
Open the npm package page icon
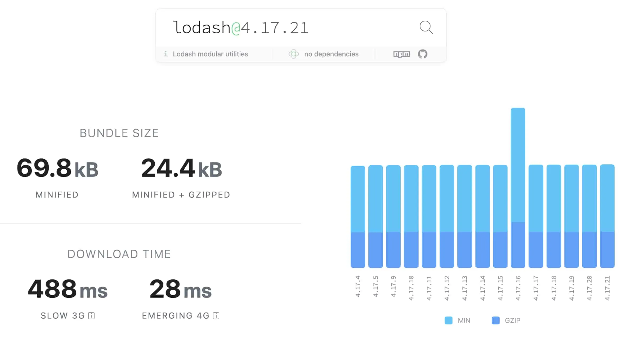click(401, 54)
